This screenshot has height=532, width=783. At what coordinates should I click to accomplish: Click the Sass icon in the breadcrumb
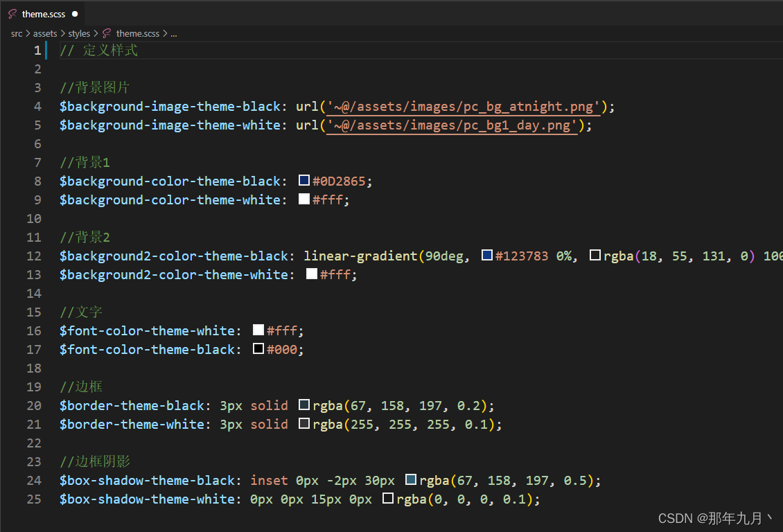coord(107,33)
